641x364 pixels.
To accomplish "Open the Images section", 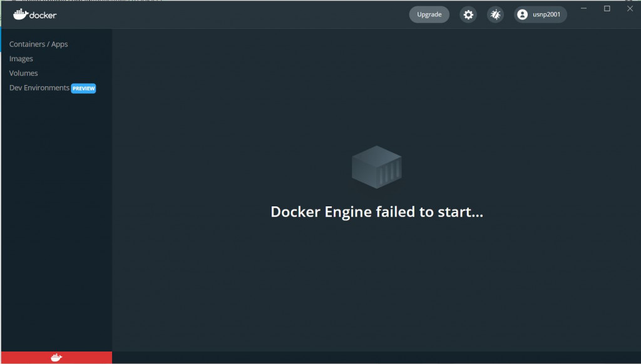I will tap(21, 59).
